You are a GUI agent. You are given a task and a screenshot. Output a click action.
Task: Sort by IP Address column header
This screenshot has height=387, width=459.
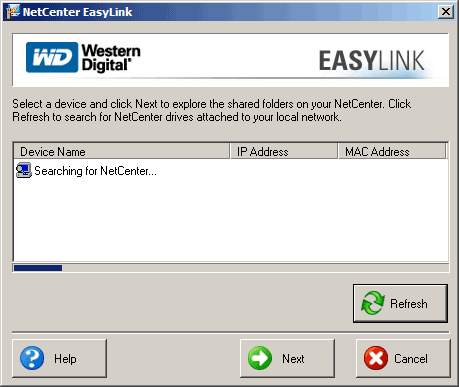tap(284, 152)
